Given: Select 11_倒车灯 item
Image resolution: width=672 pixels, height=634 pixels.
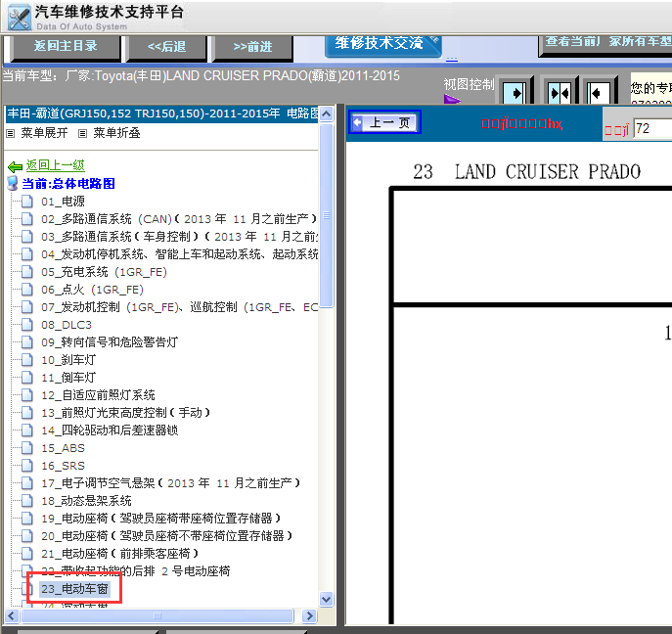Looking at the screenshot, I should pos(68,378).
